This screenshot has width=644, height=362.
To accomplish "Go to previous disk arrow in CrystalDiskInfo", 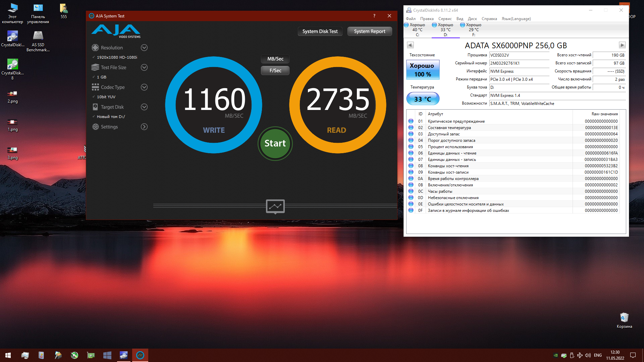I will [x=410, y=45].
